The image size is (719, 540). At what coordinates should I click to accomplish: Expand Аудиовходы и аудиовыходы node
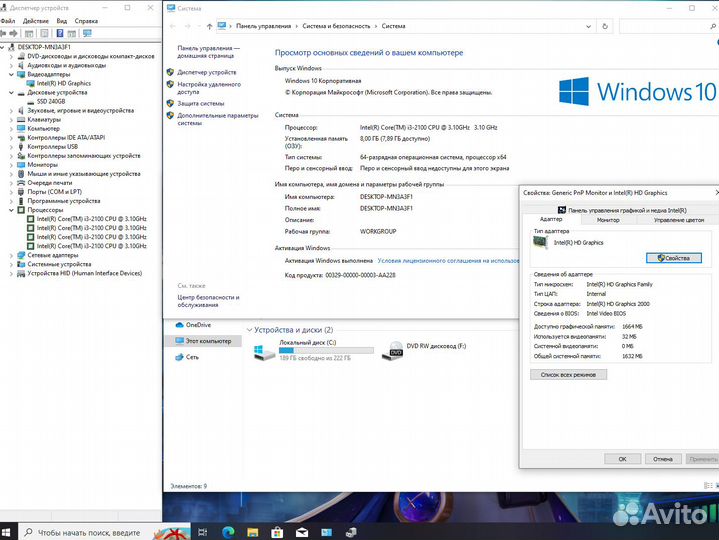click(x=11, y=66)
